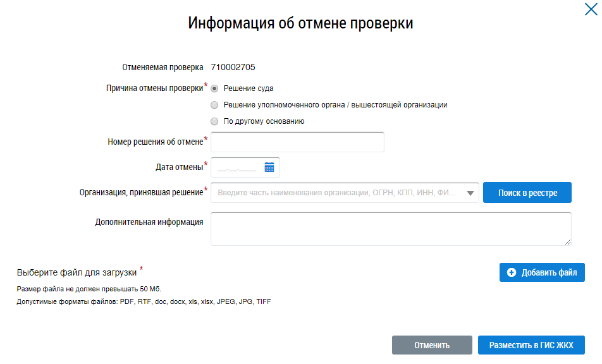Choose Решение уполномоченного органа radio option
Screen dimensions: 602x364
pos(214,105)
